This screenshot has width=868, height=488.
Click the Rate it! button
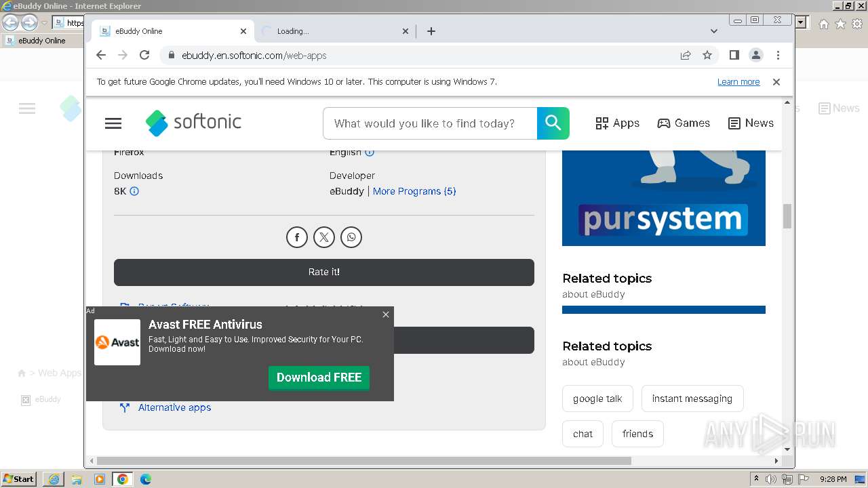tap(324, 272)
